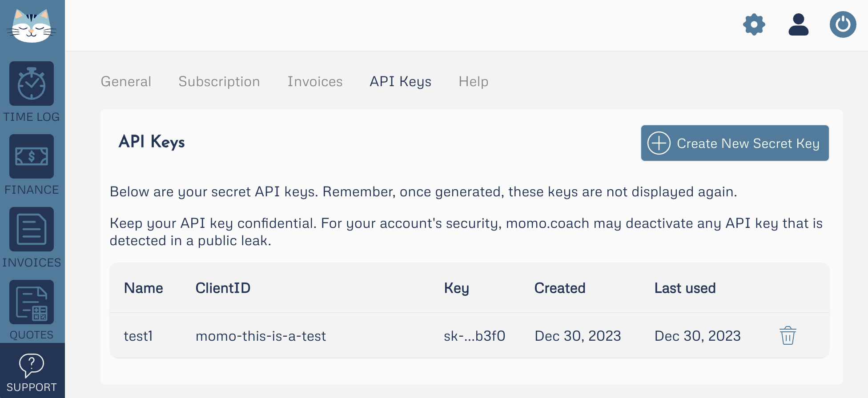Open the user profile icon
Screen dimensions: 868x398
[799, 24]
